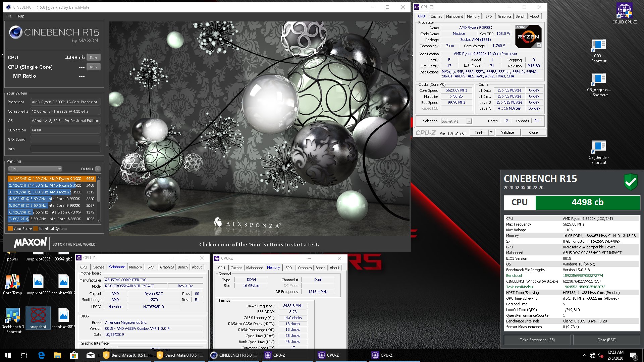Click Tools button in CPU-Z

[x=479, y=132]
